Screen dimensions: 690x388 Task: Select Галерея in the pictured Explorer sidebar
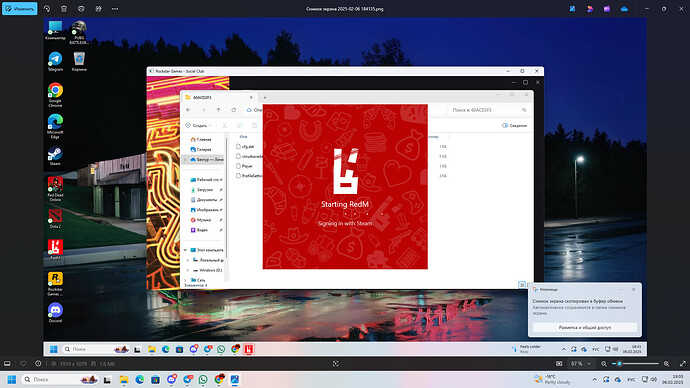click(204, 149)
